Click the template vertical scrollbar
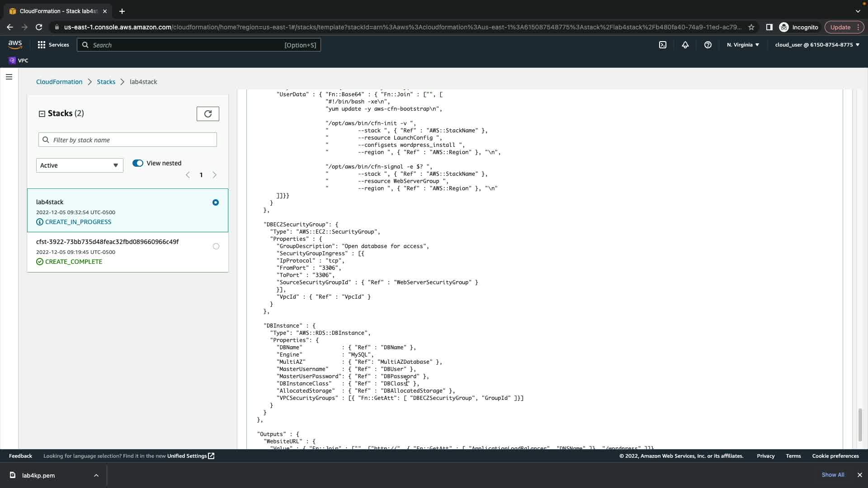This screenshot has width=868, height=488. pos(860,425)
